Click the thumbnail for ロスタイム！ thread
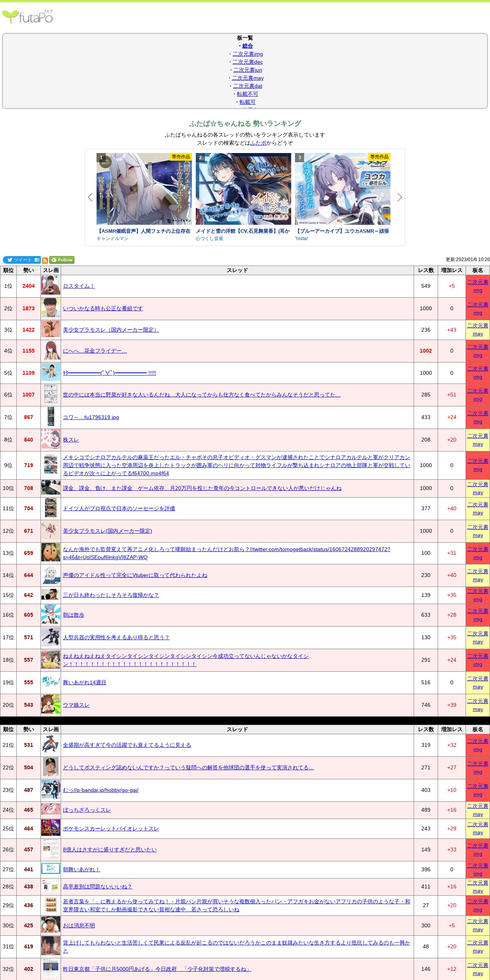The width and height of the screenshot is (490, 980). click(x=51, y=286)
